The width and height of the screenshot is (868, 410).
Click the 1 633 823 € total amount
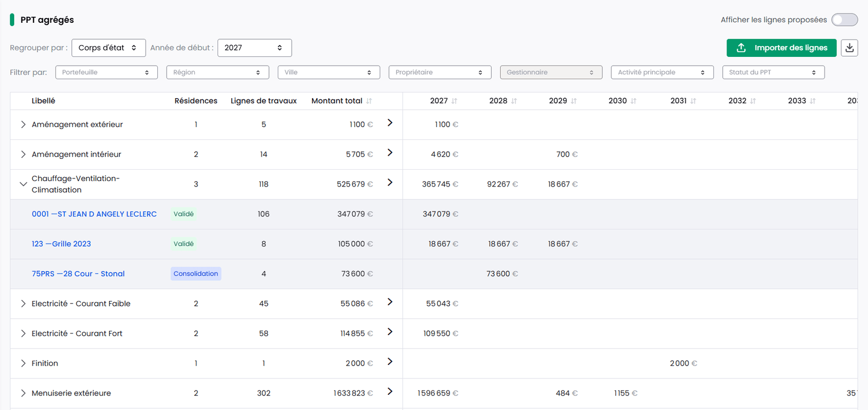click(x=353, y=393)
